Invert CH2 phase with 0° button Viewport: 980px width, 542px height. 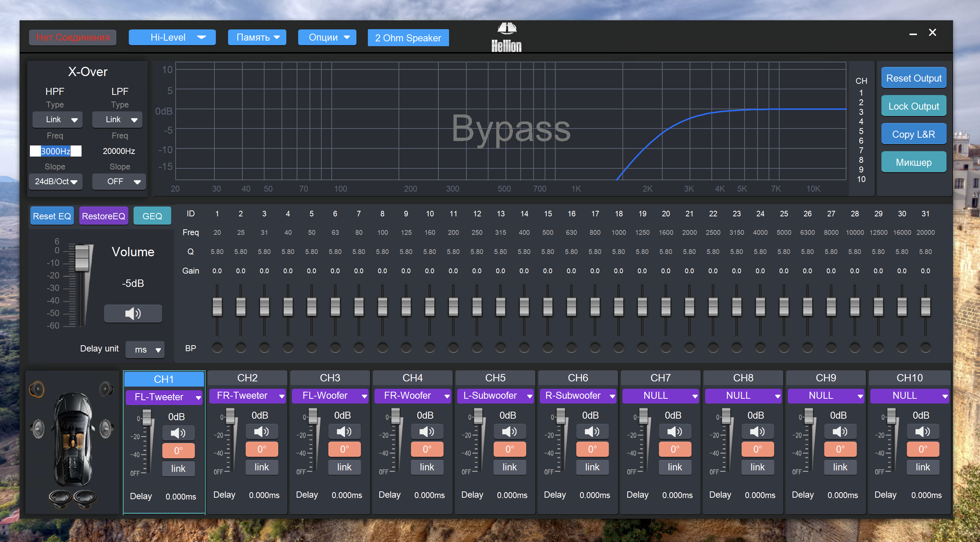coord(261,449)
